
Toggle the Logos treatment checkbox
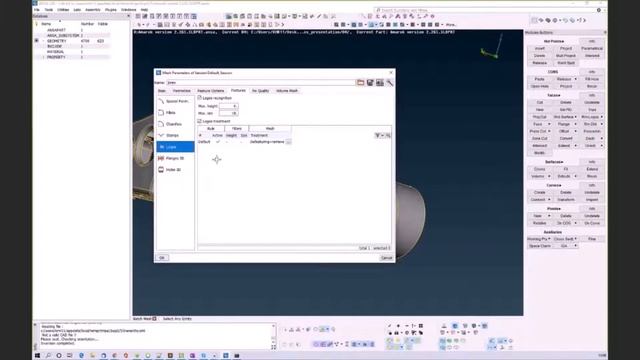pos(200,121)
